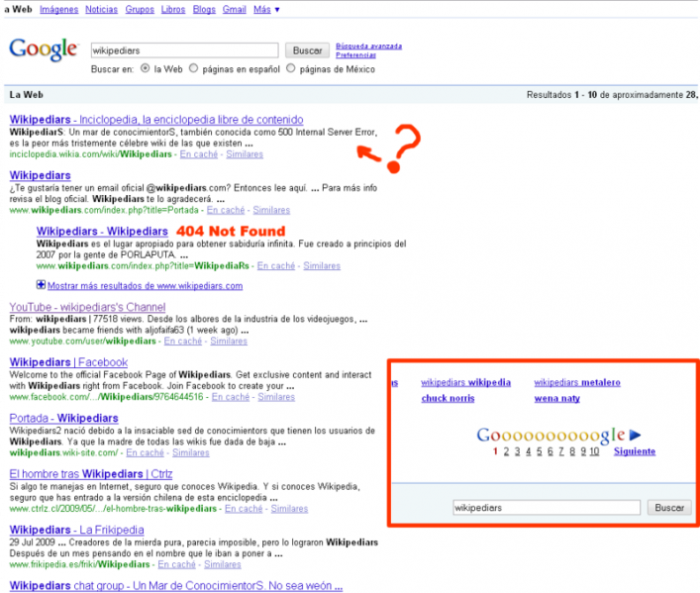Open En caché for wikipediars.wiki-site.com
700x593 pixels.
click(145, 452)
